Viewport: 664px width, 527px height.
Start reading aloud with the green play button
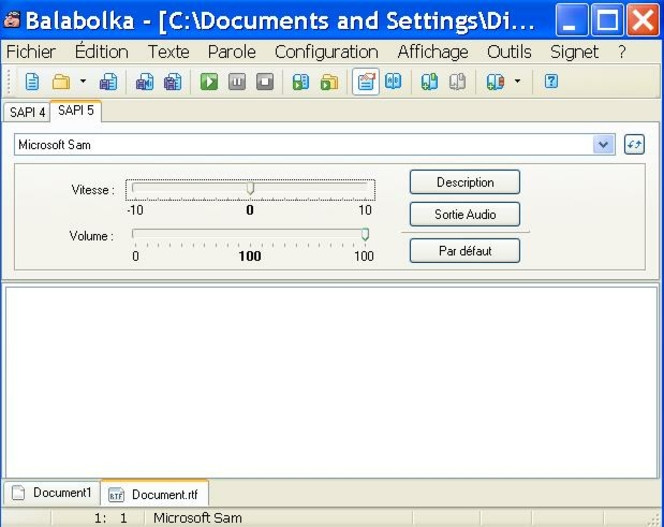[209, 81]
